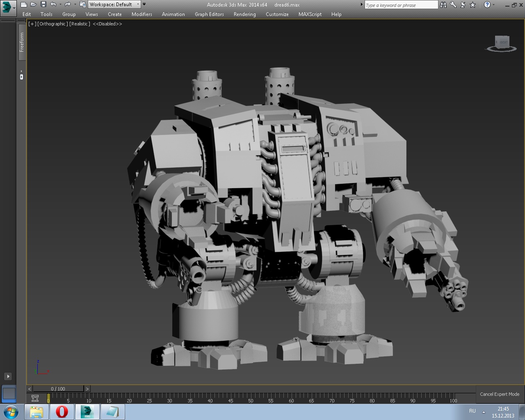Click the 3ds Max taskbar button
Screen dimensions: 525x420
tap(87, 412)
